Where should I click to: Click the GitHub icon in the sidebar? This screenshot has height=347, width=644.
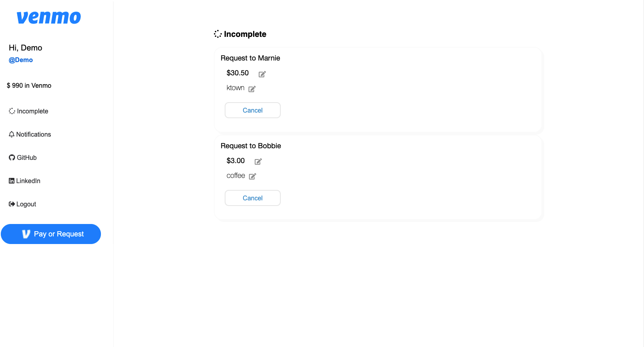pos(11,157)
